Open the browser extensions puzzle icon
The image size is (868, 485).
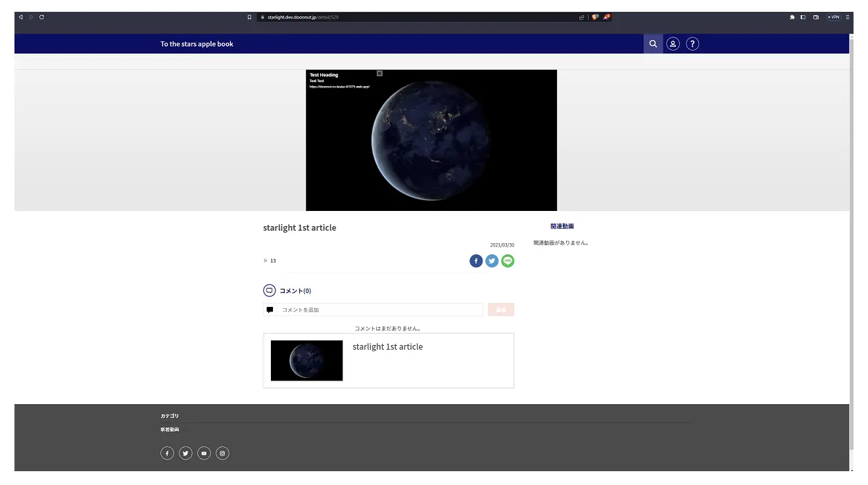pyautogui.click(x=792, y=17)
